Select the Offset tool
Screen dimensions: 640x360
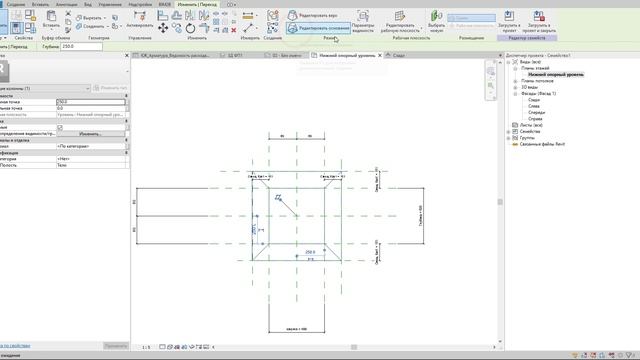tap(177, 16)
